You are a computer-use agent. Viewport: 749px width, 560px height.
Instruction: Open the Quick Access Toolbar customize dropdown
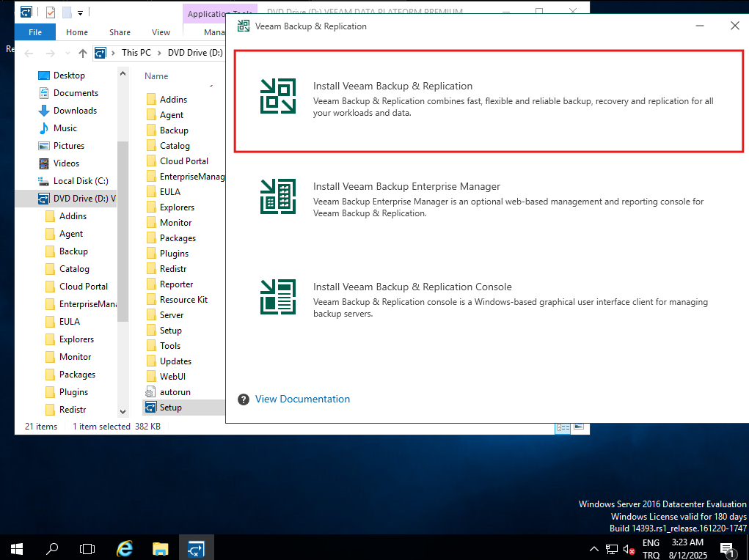point(80,13)
